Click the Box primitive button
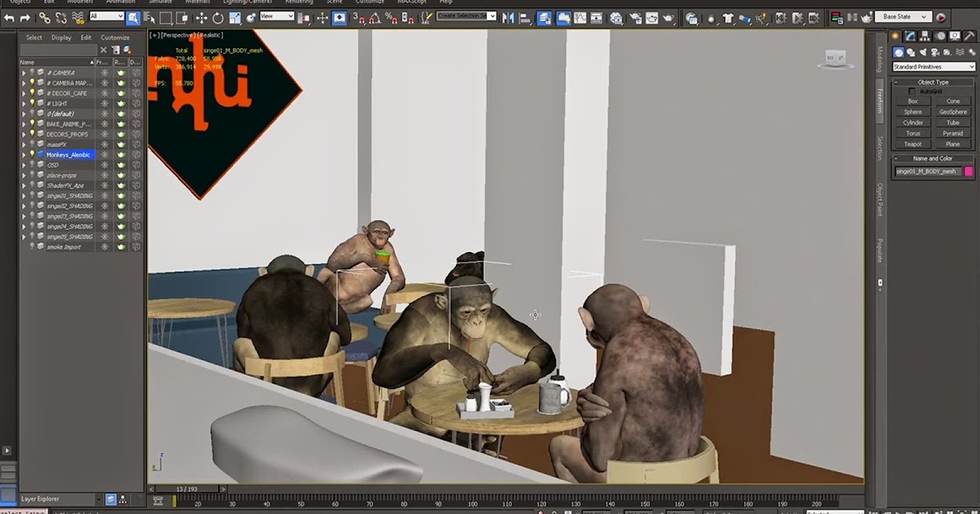The image size is (980, 514). pos(913,101)
